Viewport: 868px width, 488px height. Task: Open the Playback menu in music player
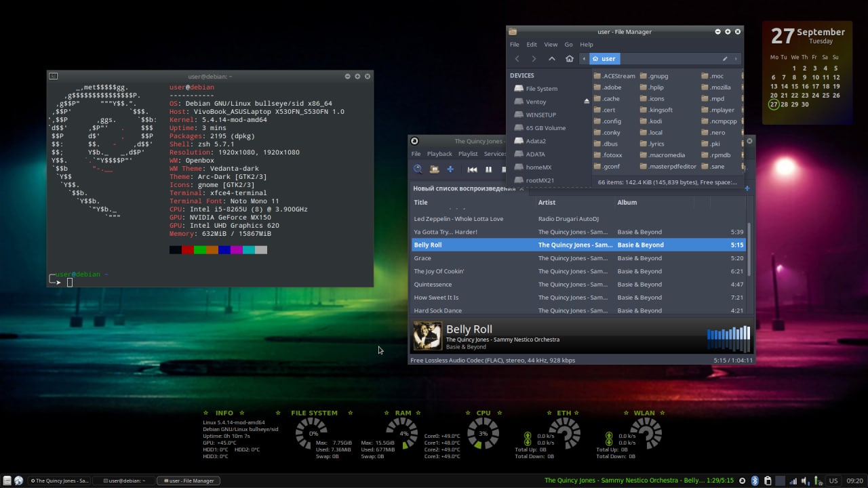439,154
